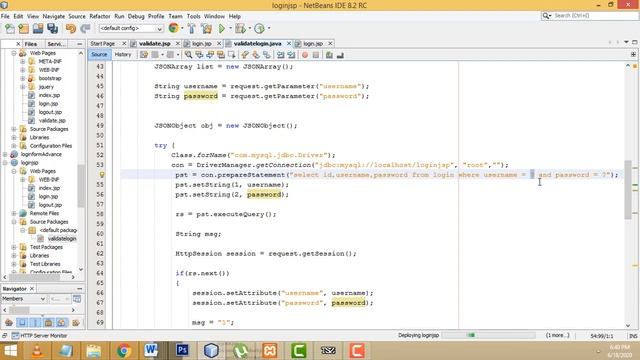Expand the bootstrap folder node

(22, 78)
